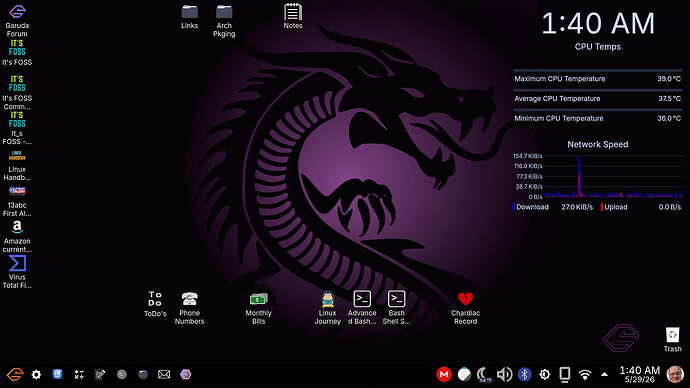Open the Chardiac Record heart icon
The width and height of the screenshot is (690, 388).
[x=466, y=308]
